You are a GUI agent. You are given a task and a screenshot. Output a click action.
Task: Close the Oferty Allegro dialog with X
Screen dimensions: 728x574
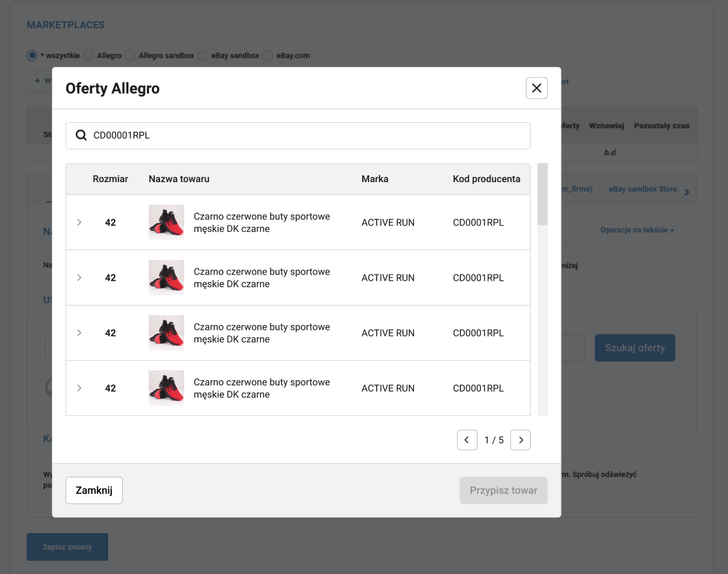click(x=536, y=88)
